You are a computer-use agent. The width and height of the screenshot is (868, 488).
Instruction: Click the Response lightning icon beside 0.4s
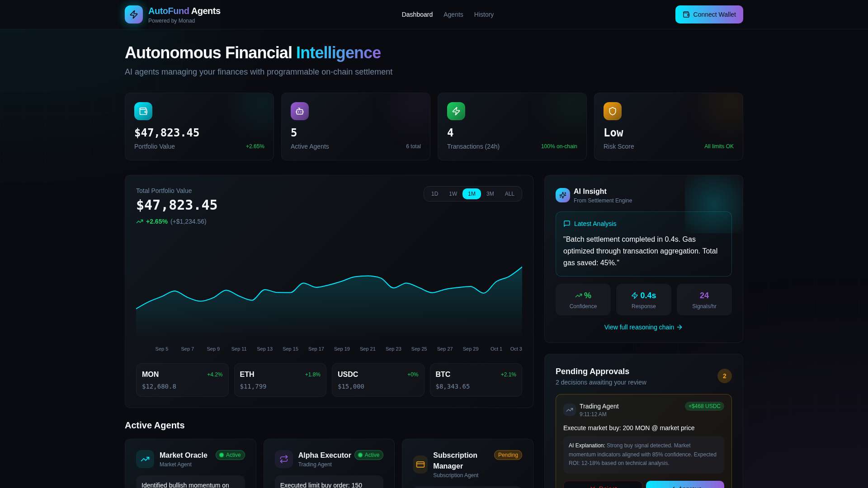[x=635, y=296]
